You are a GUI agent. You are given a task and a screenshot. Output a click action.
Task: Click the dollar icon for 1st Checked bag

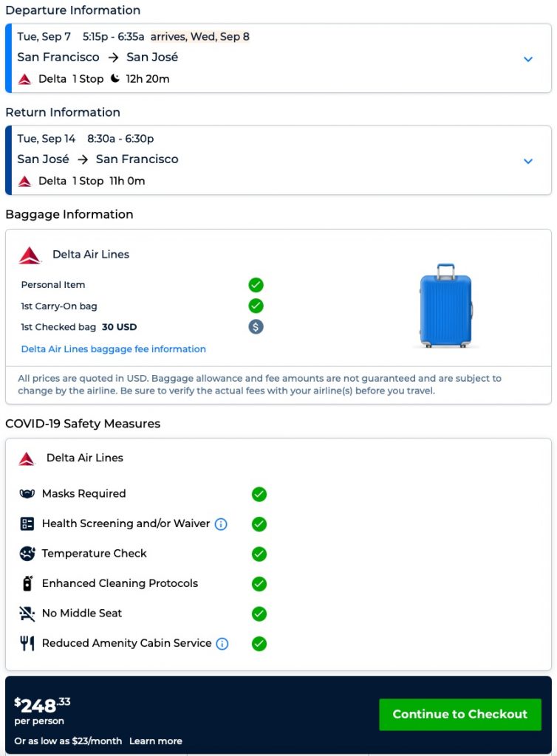click(256, 327)
